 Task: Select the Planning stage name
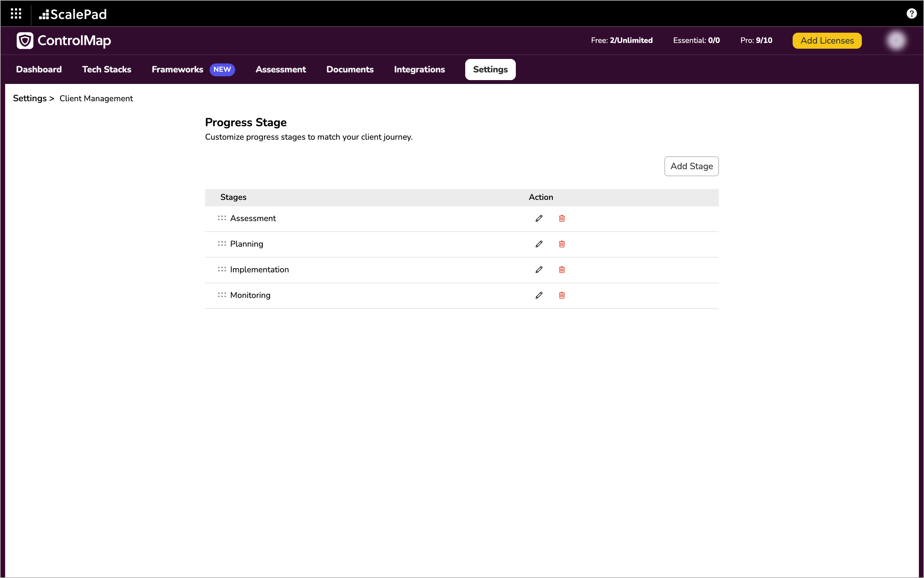(247, 244)
